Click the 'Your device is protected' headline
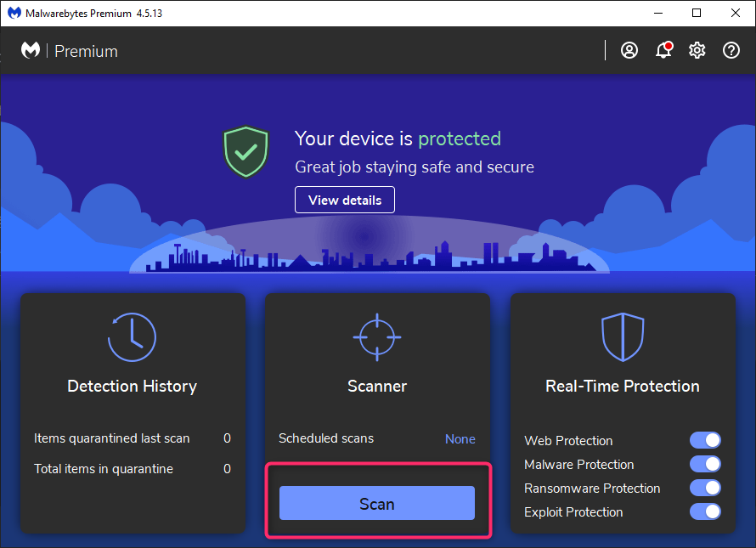756x548 pixels. 398,138
